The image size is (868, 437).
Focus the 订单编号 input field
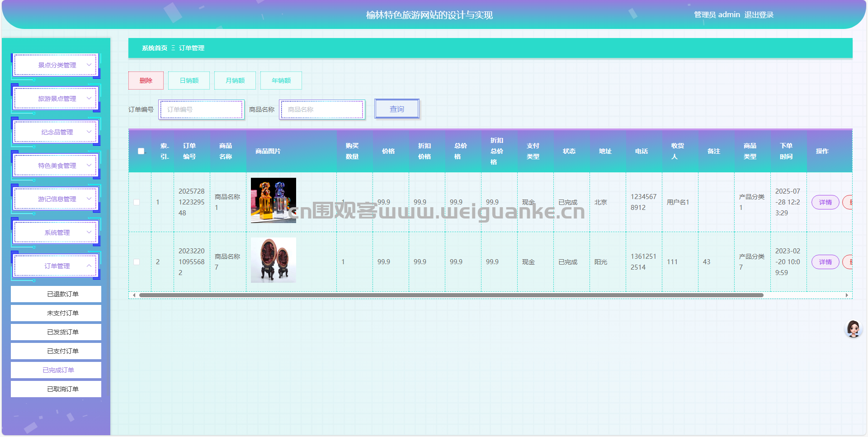[202, 109]
